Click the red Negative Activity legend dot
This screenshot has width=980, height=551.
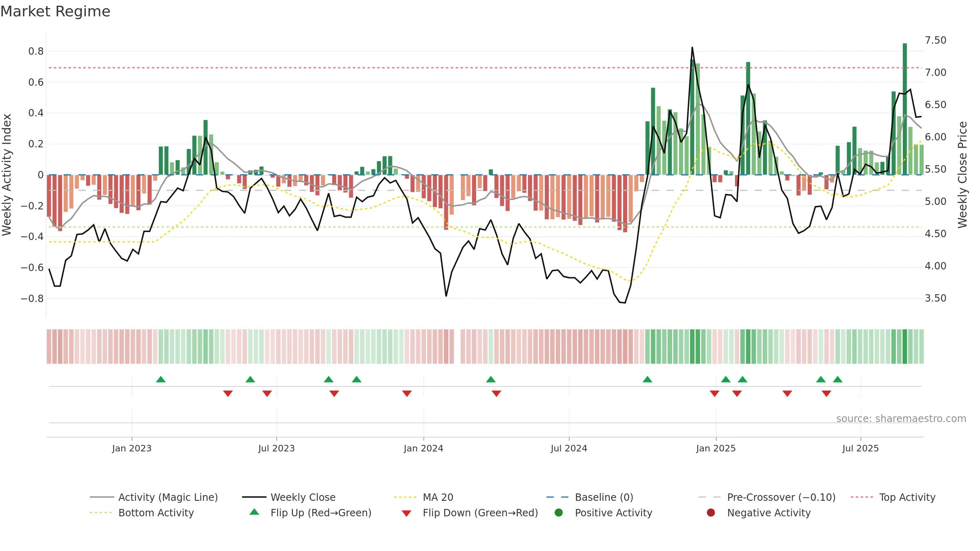tap(711, 513)
